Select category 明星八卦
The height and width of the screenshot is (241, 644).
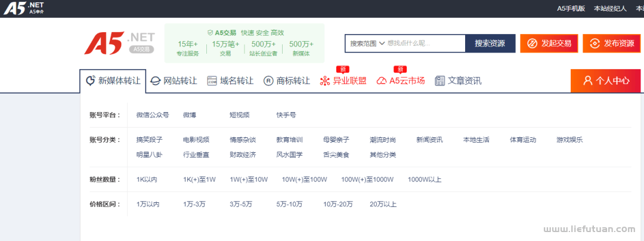click(x=150, y=155)
